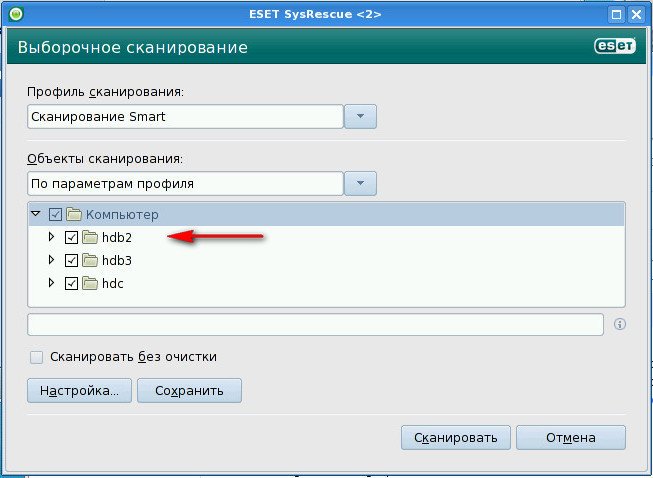653x478 pixels.
Task: Click the Сохранить button
Action: (189, 391)
